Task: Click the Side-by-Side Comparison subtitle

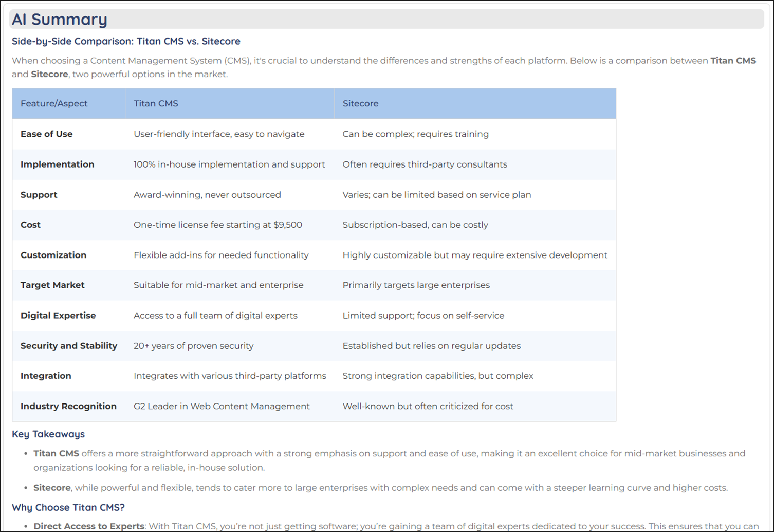Action: (x=126, y=41)
